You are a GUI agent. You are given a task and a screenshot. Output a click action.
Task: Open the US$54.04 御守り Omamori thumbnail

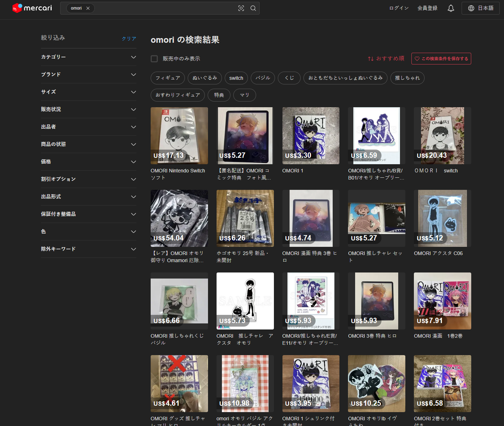pos(179,218)
